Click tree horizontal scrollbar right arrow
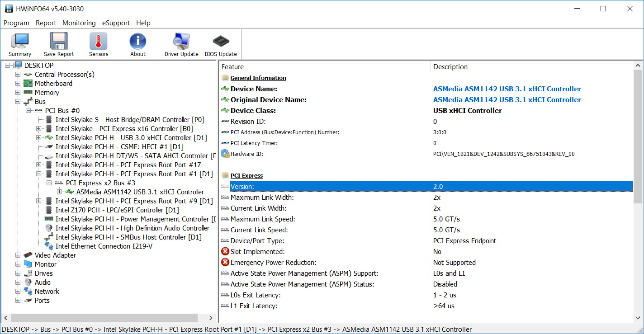644x334 pixels. coord(210,318)
